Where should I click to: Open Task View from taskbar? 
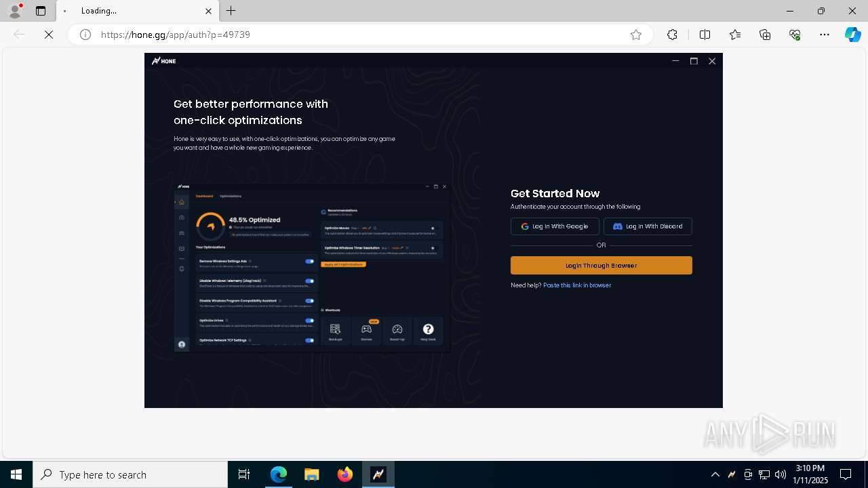244,474
